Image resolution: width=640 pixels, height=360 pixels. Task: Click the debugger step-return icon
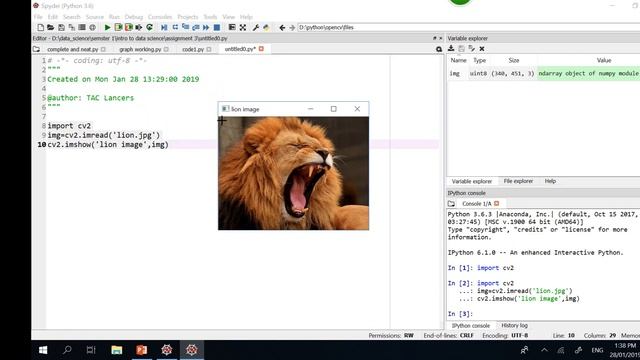(196, 27)
